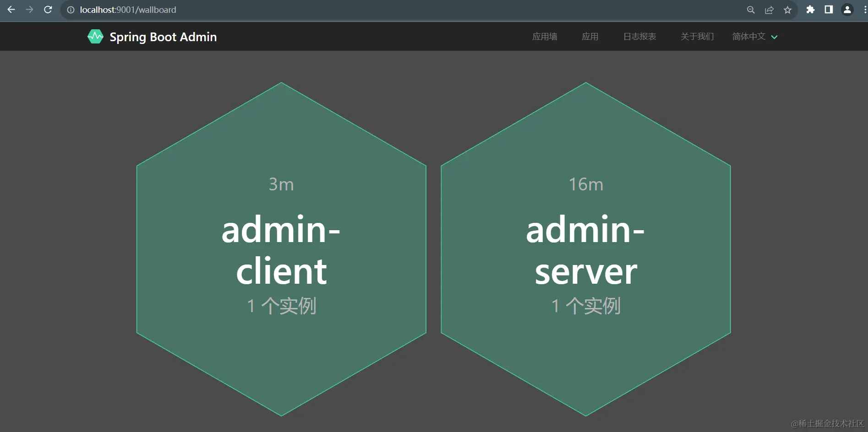Open the admin-server hexagon tile

585,249
